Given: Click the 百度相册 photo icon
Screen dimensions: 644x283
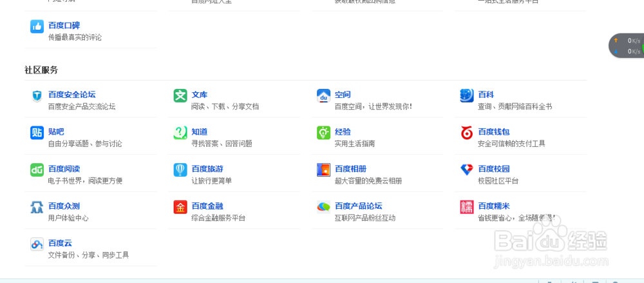Looking at the screenshot, I should [x=324, y=170].
